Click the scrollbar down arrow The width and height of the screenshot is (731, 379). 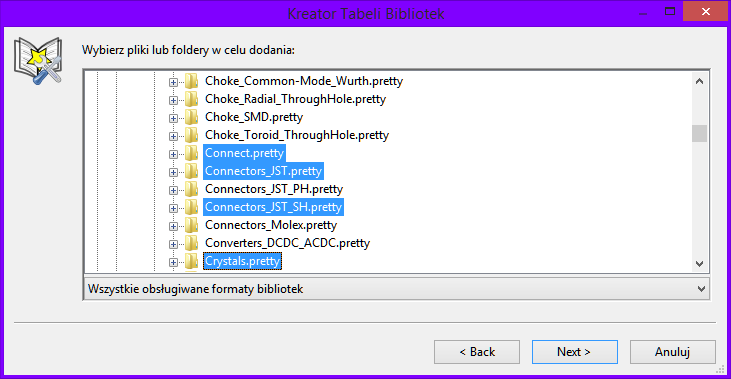(x=699, y=264)
